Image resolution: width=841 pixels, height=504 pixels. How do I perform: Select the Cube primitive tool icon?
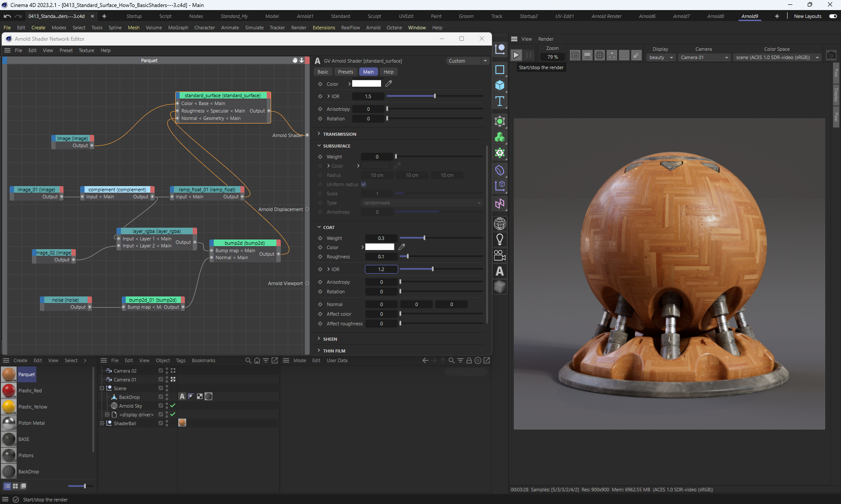pos(500,85)
